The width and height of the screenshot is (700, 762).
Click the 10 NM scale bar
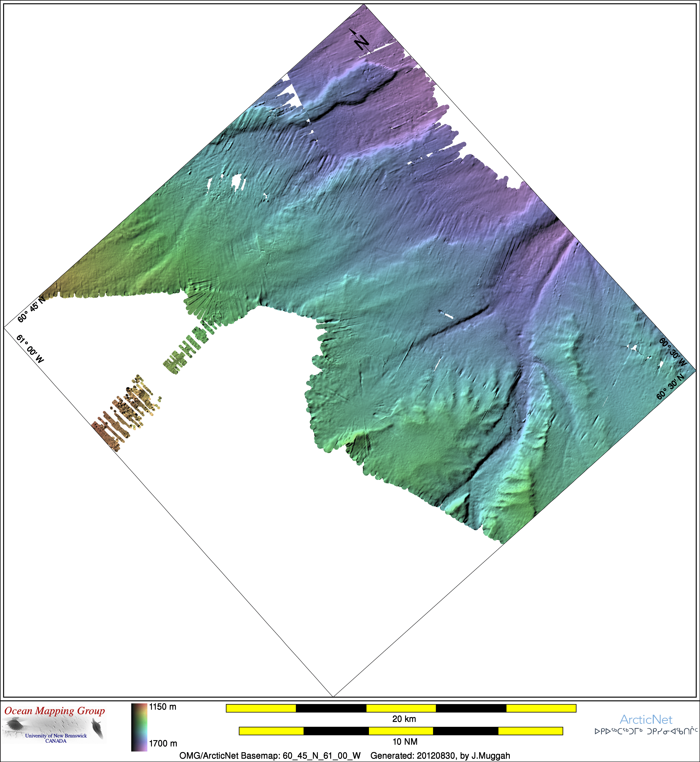tap(401, 731)
